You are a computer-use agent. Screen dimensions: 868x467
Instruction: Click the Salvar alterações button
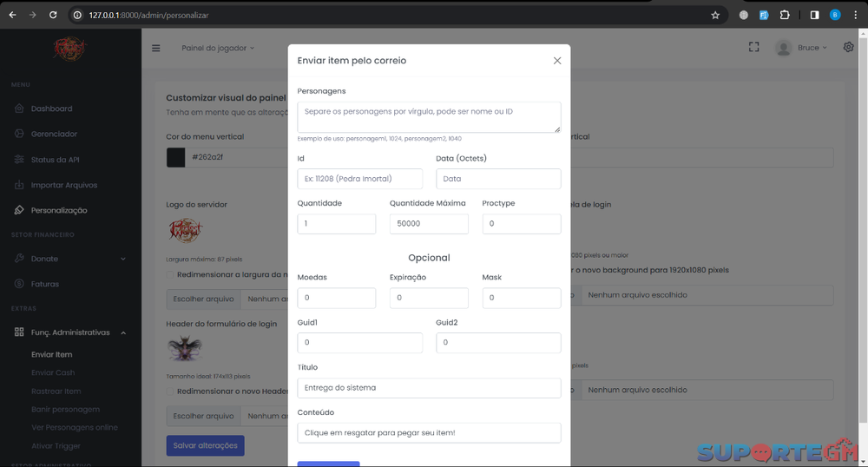tap(205, 445)
